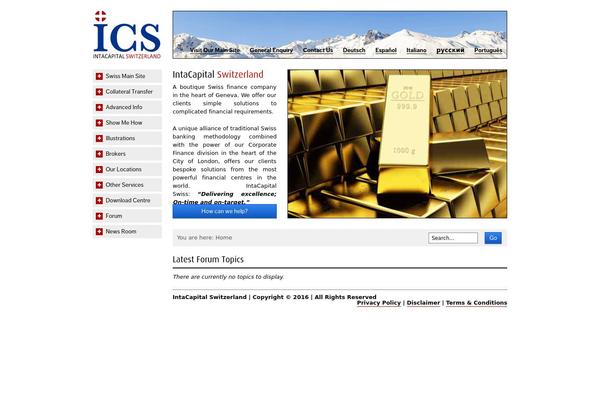Click the Contact Us header link
The width and height of the screenshot is (600, 400).
click(318, 50)
